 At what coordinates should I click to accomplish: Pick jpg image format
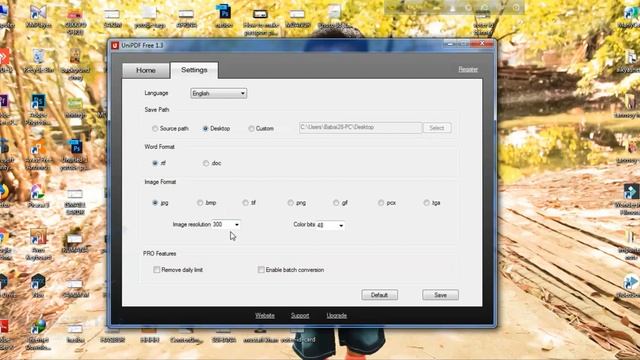coord(160,203)
